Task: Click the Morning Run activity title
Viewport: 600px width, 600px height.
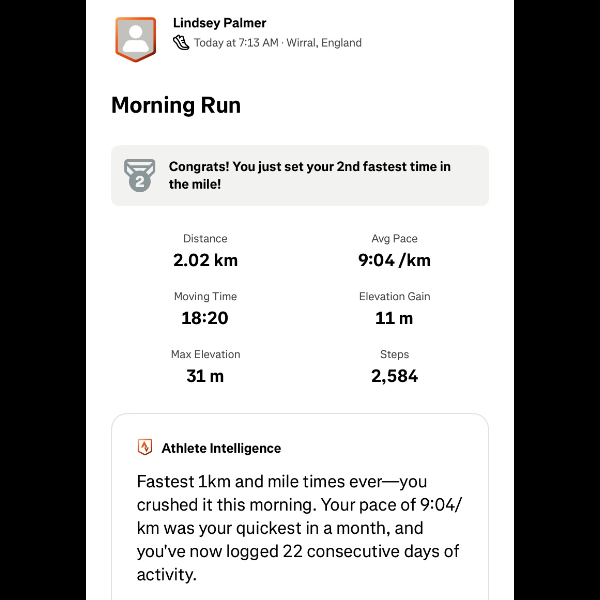Action: pyautogui.click(x=176, y=105)
